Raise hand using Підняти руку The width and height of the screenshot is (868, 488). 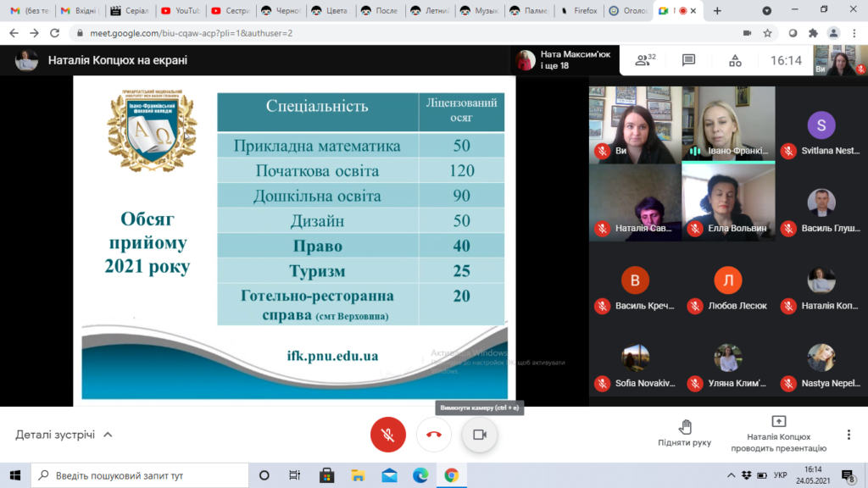684,433
